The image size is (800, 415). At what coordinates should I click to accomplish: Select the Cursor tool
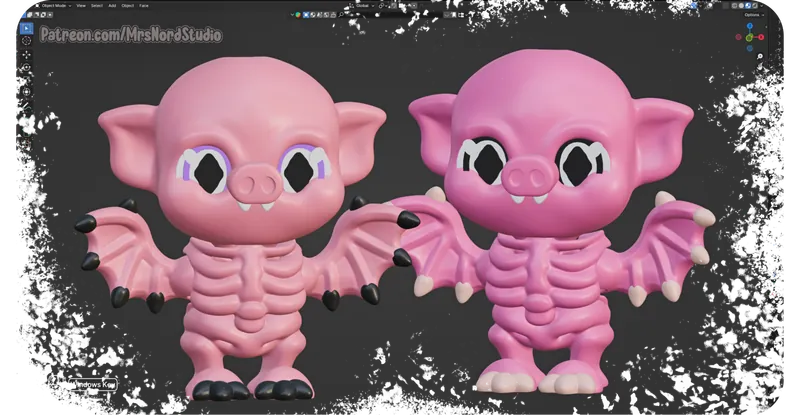(27, 41)
